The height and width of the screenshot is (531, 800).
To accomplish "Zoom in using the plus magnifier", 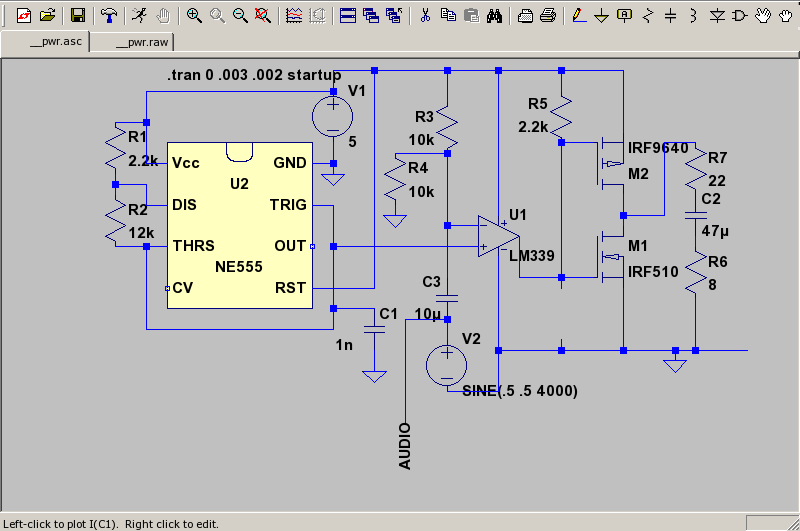I will [x=194, y=16].
